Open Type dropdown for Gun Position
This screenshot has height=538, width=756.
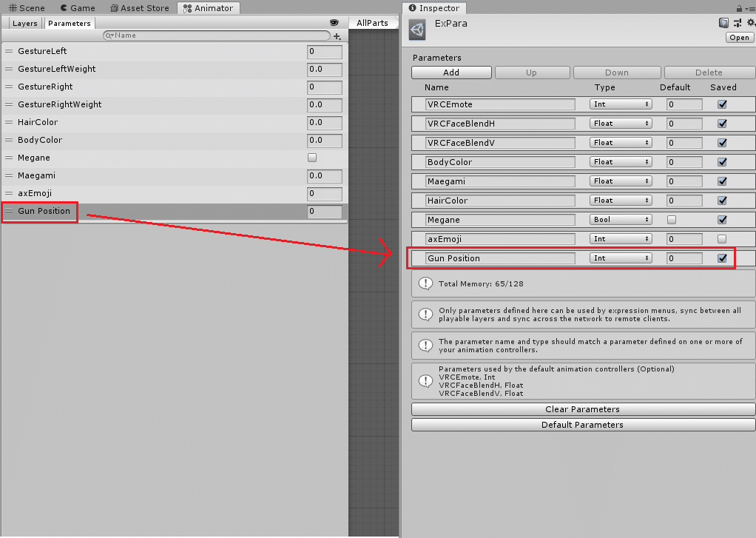point(621,258)
